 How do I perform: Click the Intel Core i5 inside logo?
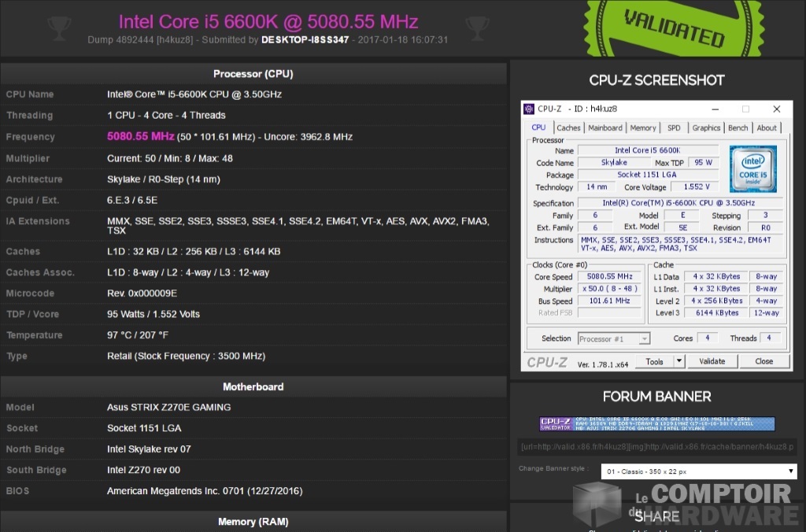753,168
